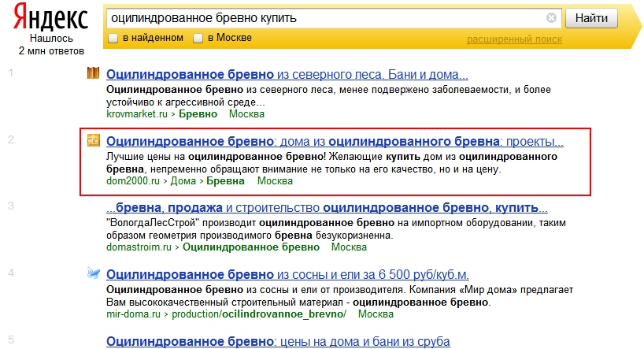This screenshot has height=349, width=644.
Task: Open the fifth result about цены на дома
Action: (277, 342)
